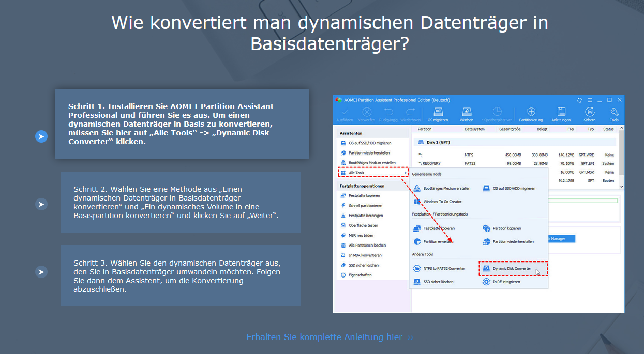
Task: Select the Wischen toolbar tool
Action: point(467,114)
